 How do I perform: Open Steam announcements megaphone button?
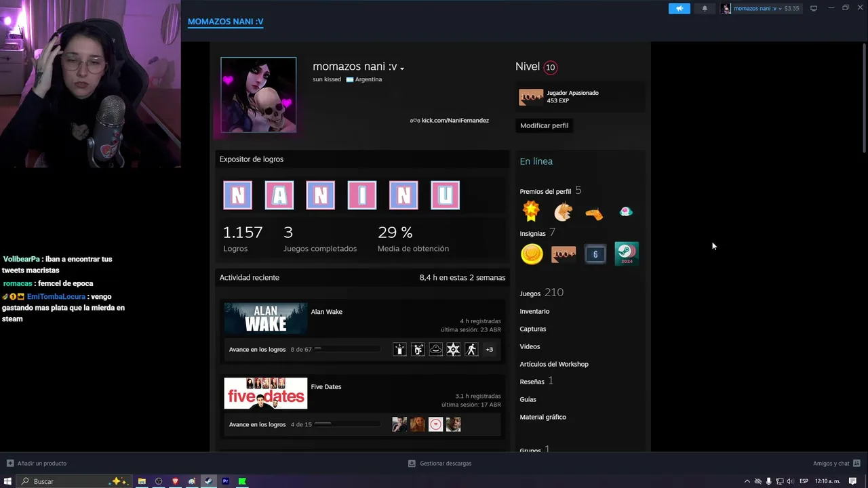pos(679,8)
